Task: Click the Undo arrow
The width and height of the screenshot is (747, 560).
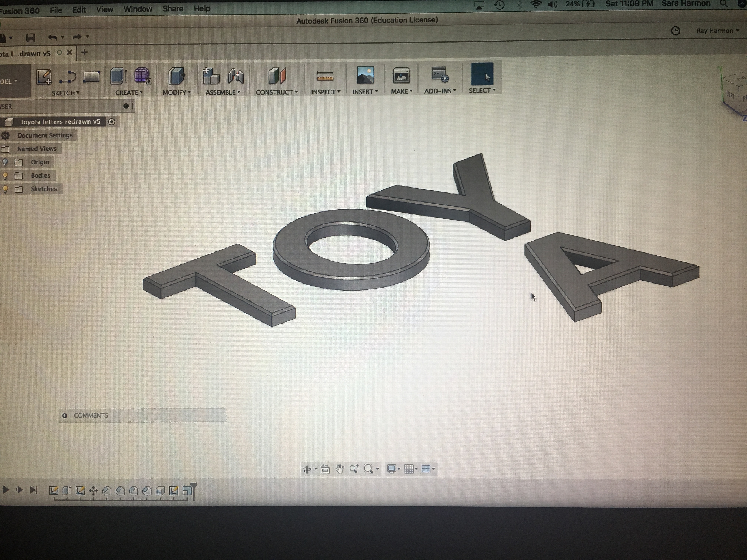Action: click(52, 37)
